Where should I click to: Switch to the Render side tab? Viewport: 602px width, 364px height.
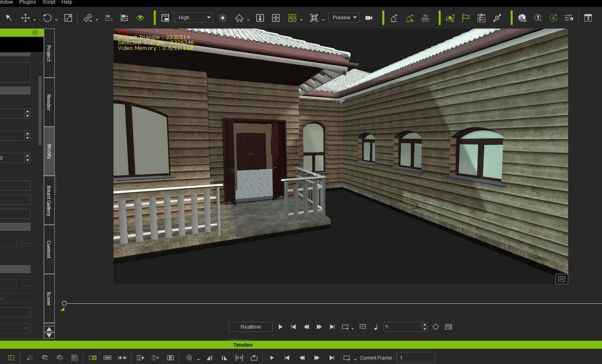point(49,102)
